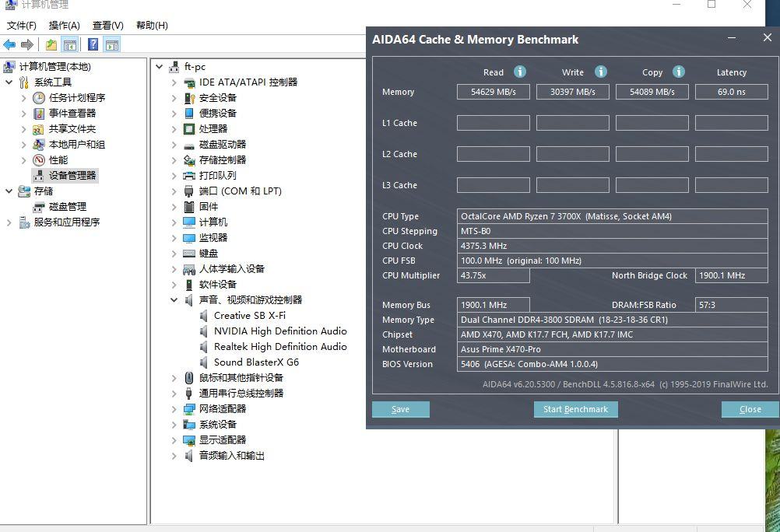Open the 查看(V) menu
The height and width of the screenshot is (532, 780).
[108, 26]
